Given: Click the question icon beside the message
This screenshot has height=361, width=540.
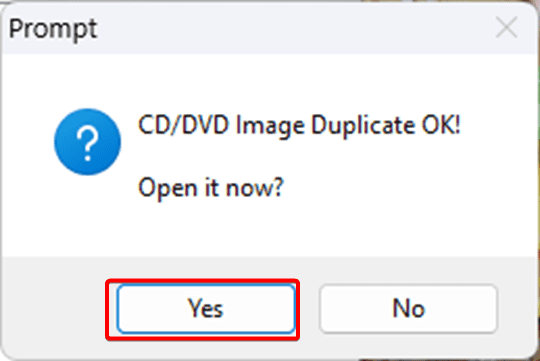Looking at the screenshot, I should (87, 142).
